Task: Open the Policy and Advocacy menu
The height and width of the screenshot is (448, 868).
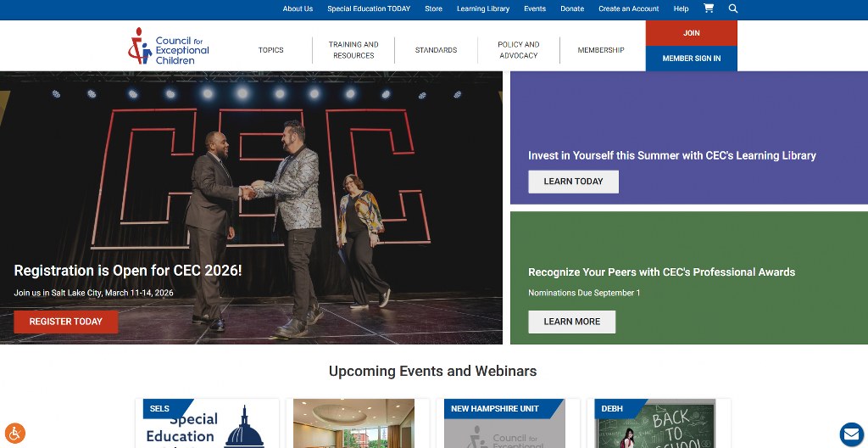Action: click(518, 50)
